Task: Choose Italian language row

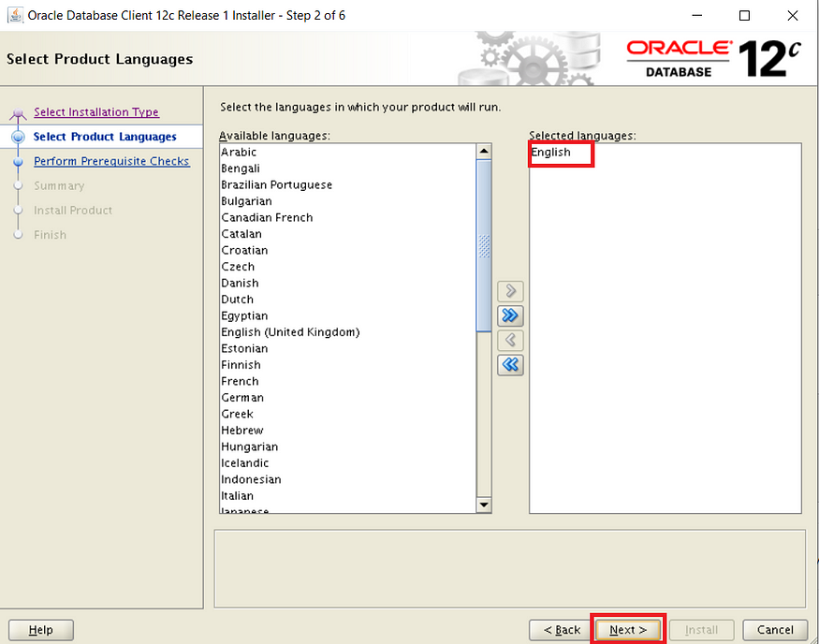Action: click(x=348, y=496)
